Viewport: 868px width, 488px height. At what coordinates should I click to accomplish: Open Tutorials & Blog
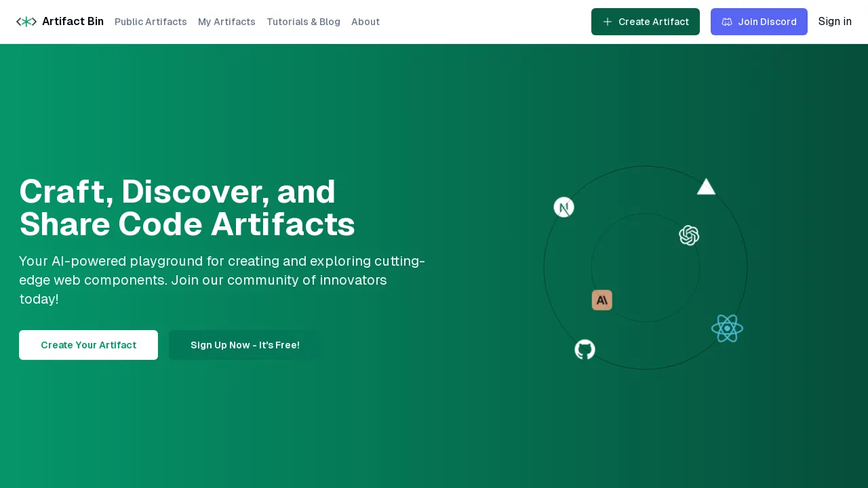303,22
